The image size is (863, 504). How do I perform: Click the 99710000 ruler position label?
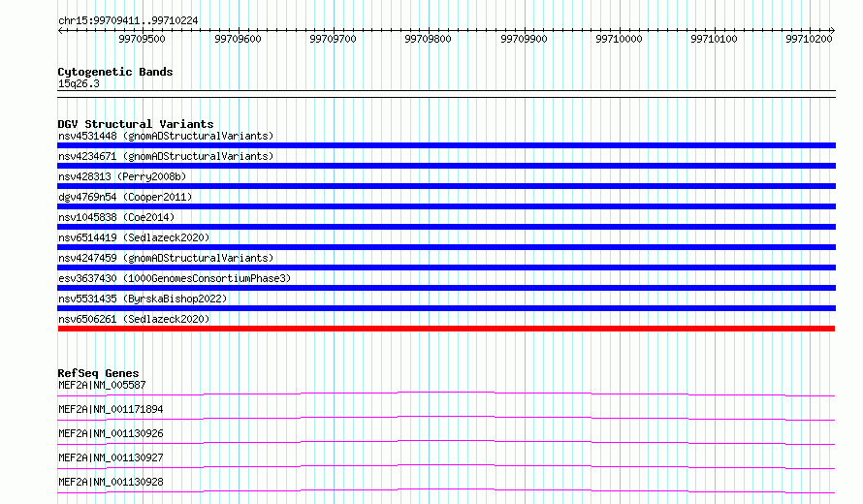pos(620,39)
